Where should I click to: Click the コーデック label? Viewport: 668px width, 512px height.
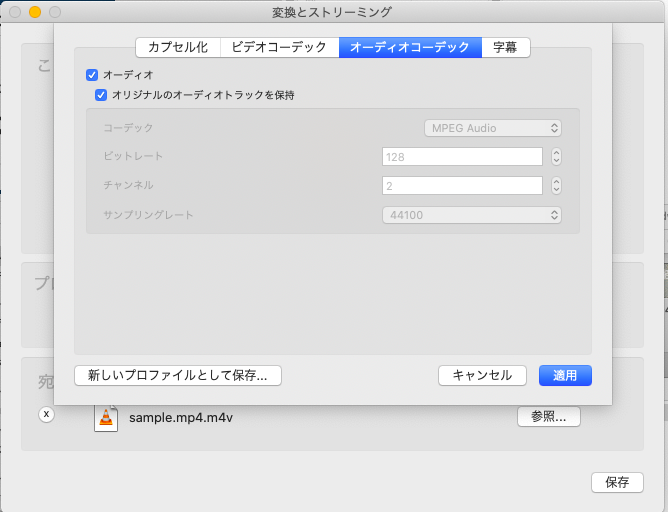coord(128,128)
